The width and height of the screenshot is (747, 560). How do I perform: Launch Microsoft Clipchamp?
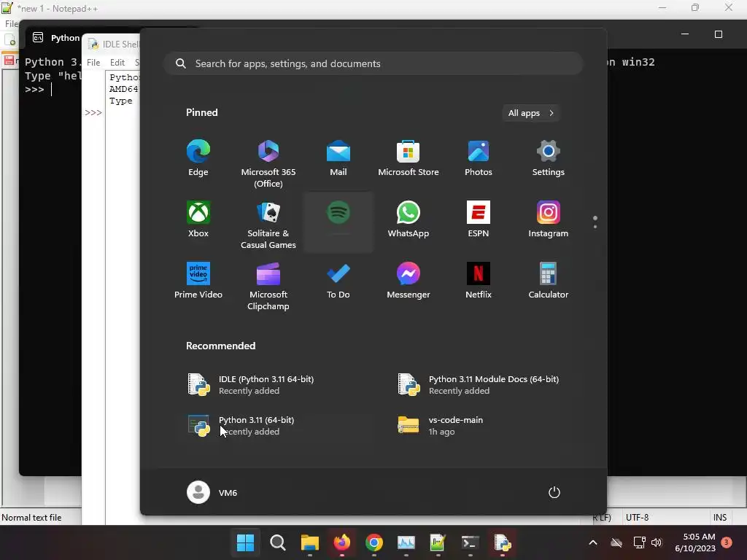click(x=268, y=286)
